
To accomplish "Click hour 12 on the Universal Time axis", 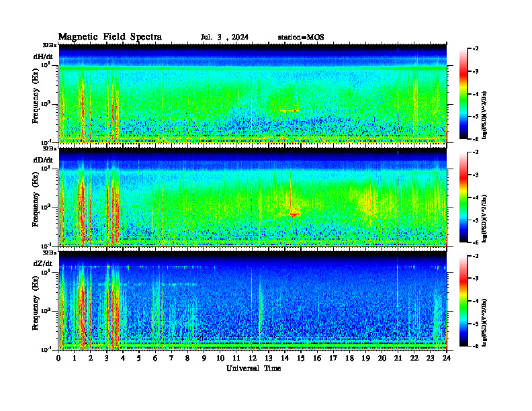I will coord(253,359).
